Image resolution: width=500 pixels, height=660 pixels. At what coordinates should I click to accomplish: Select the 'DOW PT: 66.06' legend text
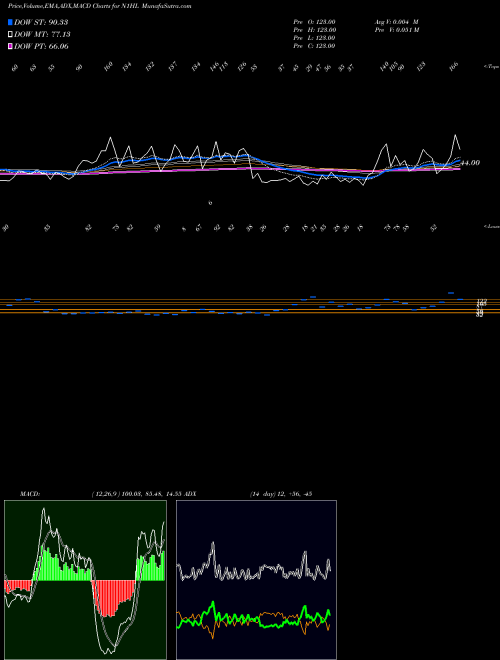click(41, 47)
